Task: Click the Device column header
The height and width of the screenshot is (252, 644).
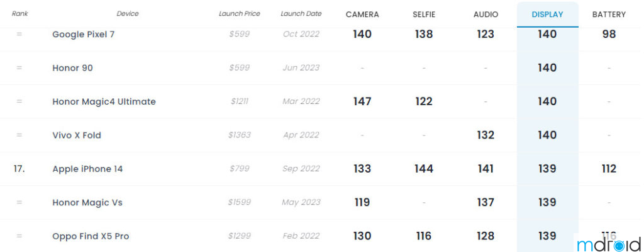Action: [128, 14]
